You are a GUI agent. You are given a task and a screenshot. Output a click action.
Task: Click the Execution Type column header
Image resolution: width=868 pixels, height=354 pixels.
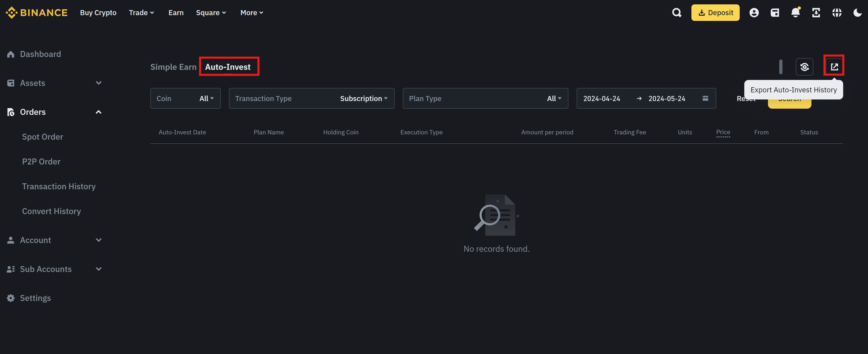tap(421, 132)
